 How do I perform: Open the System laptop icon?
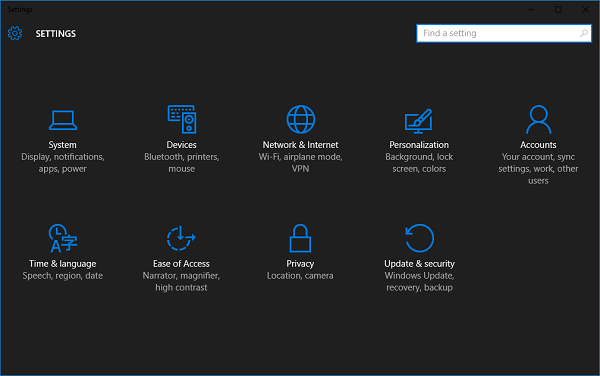pos(63,120)
